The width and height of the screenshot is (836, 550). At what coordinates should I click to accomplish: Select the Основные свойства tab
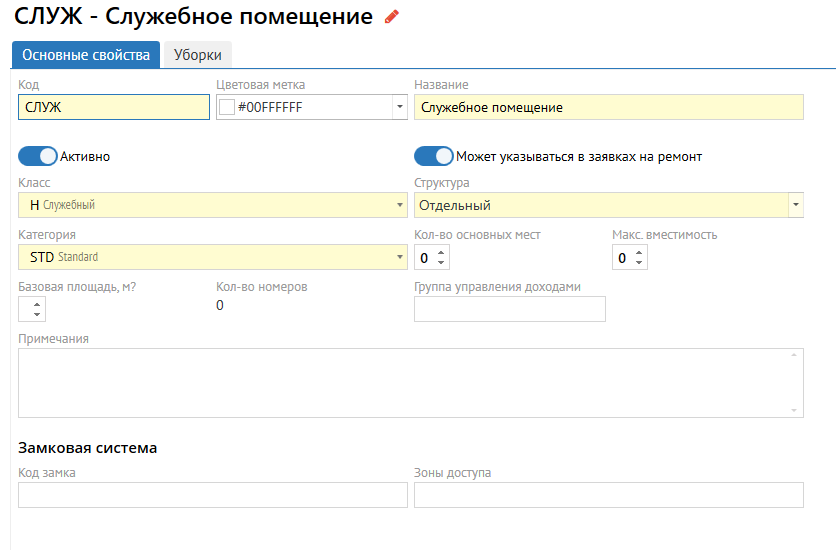pos(86,55)
